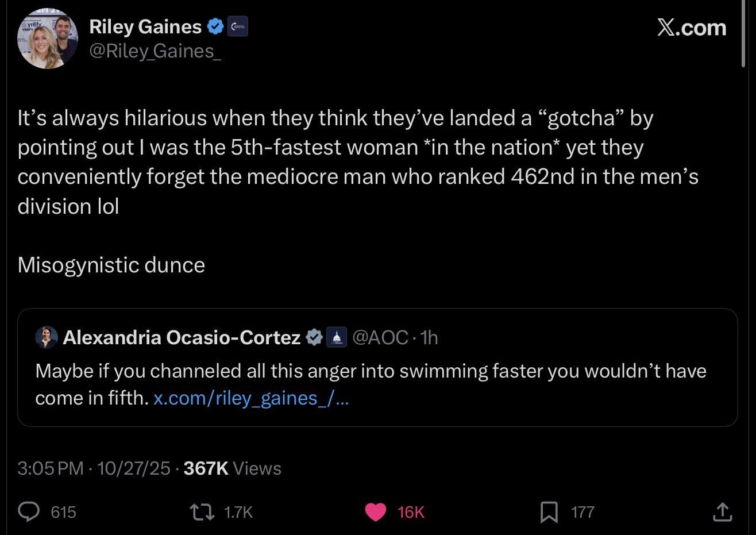Toggle the bookmark icon on the post

549,511
